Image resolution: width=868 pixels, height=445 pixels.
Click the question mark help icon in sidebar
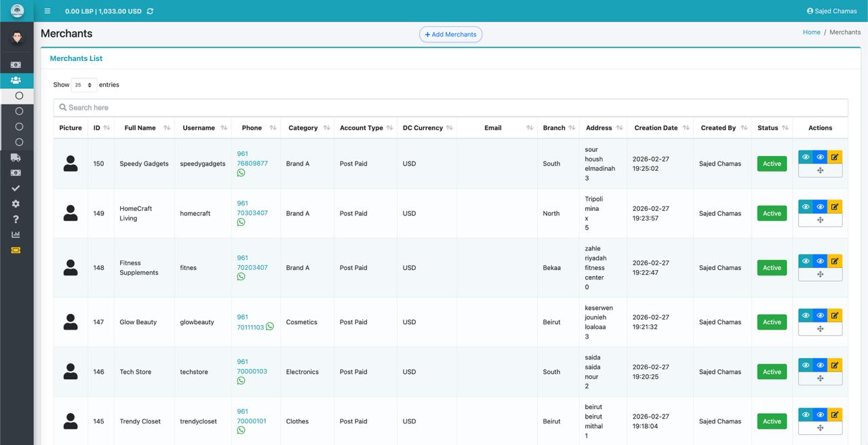pos(16,219)
